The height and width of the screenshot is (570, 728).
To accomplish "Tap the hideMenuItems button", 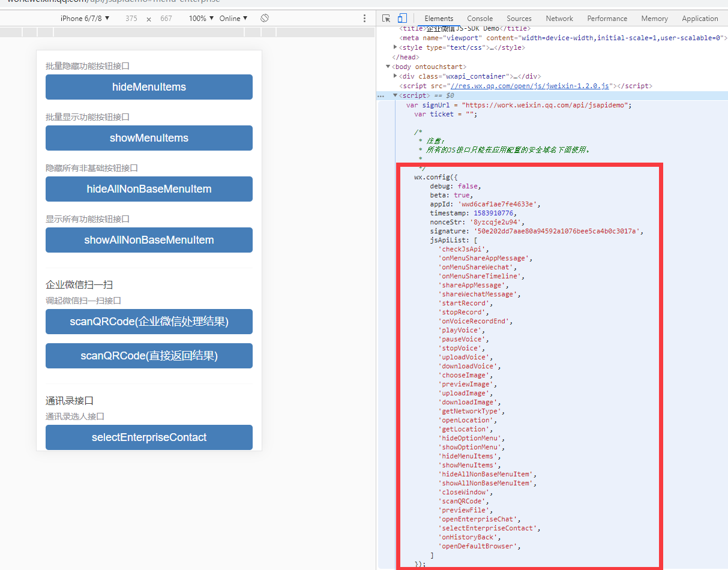I will click(149, 87).
